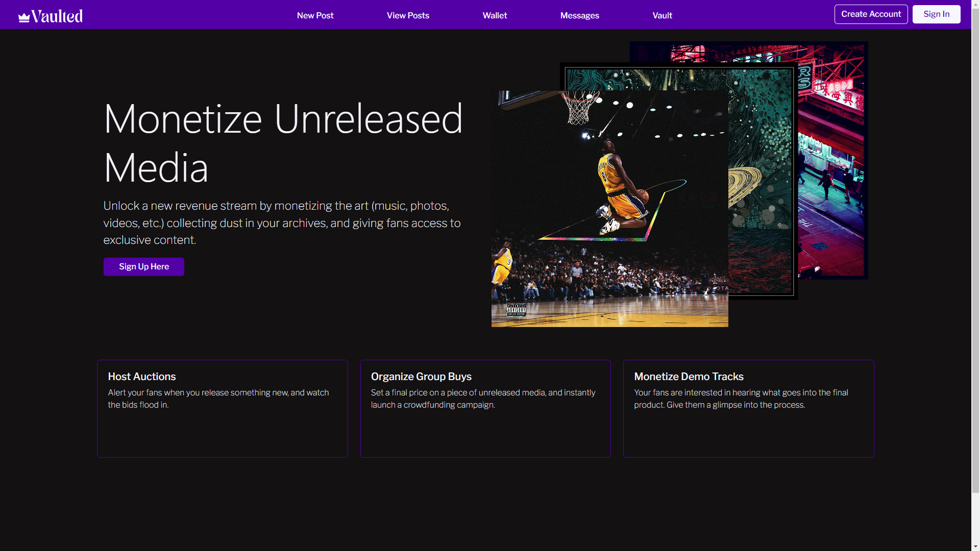
Task: Click the scrollbar up arrow
Action: pyautogui.click(x=975, y=4)
